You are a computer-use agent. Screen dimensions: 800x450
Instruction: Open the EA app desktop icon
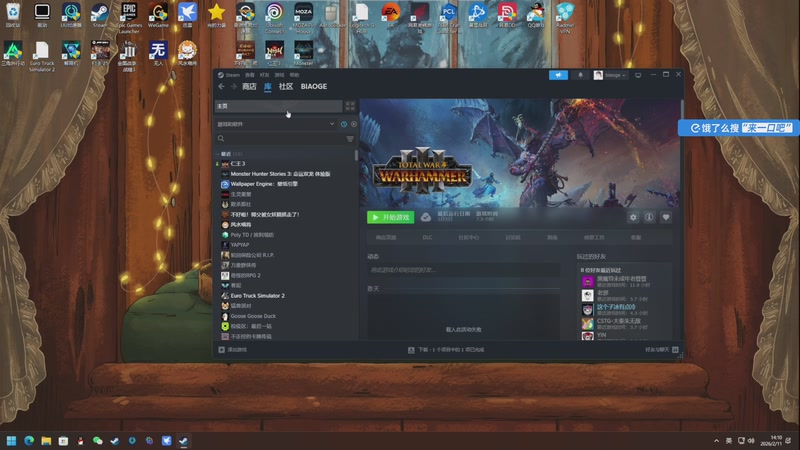pyautogui.click(x=390, y=14)
